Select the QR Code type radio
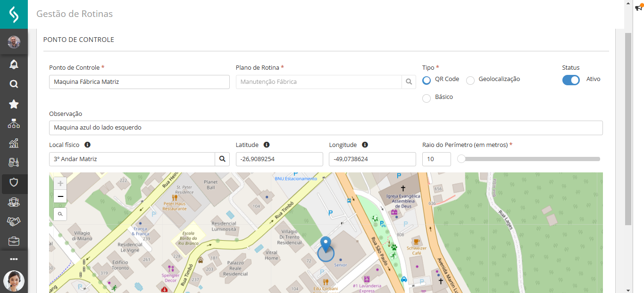This screenshot has width=644, height=293. coord(427,80)
